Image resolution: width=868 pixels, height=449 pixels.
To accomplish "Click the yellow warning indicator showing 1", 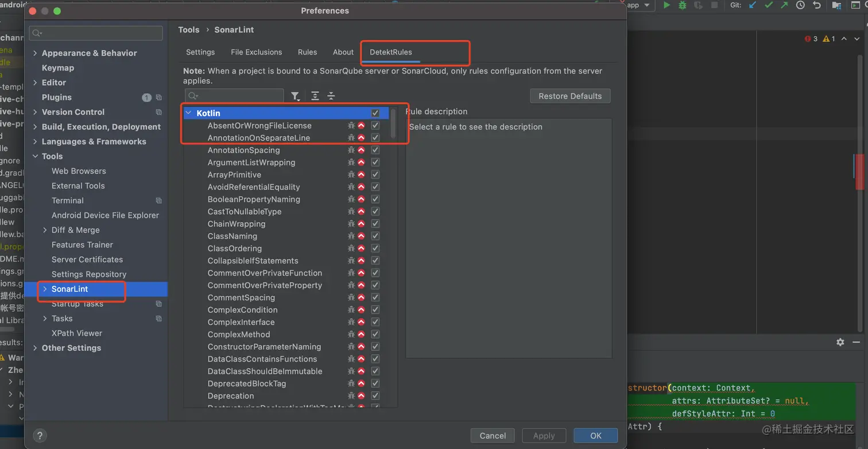I will pos(829,39).
